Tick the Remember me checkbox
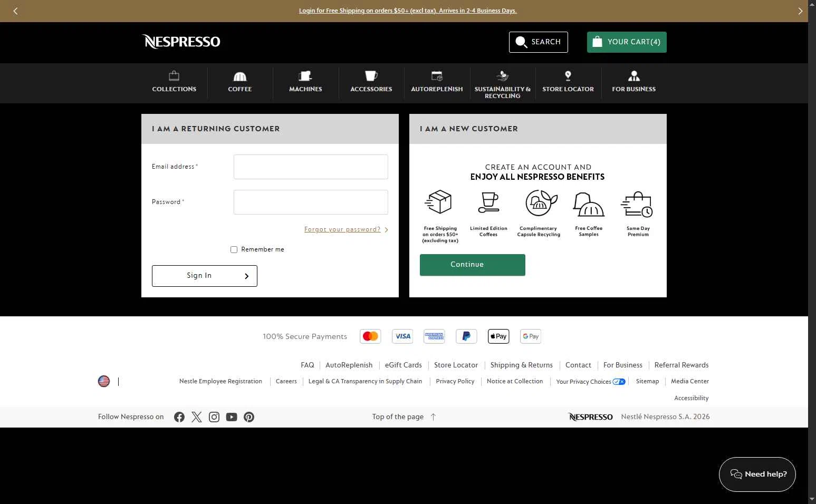The image size is (816, 504). pos(234,249)
